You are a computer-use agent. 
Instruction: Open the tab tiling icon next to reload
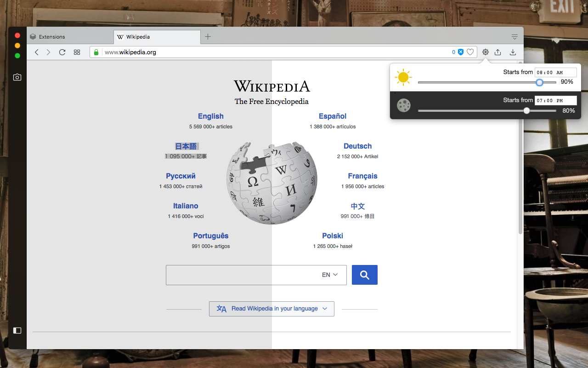pos(77,52)
